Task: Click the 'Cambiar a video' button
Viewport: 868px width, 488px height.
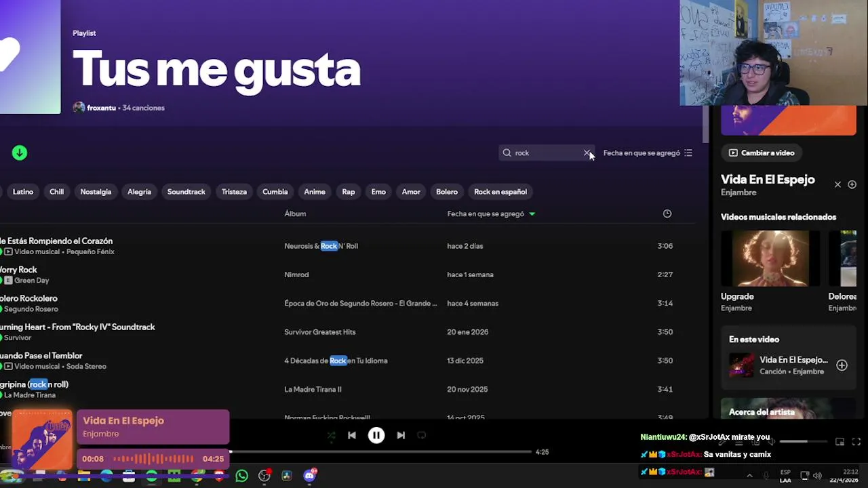Action: pos(762,153)
